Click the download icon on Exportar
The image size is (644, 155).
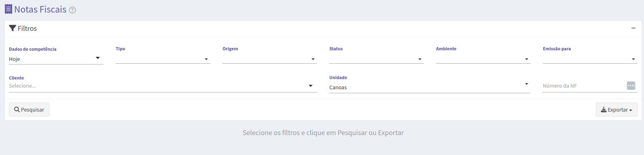pyautogui.click(x=604, y=110)
